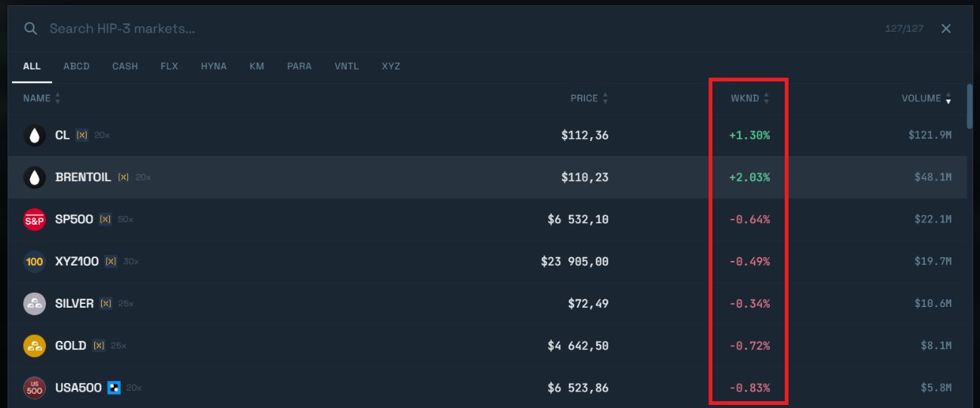The width and height of the screenshot is (980, 408).
Task: Click the SILVER bars icon
Action: 34,304
